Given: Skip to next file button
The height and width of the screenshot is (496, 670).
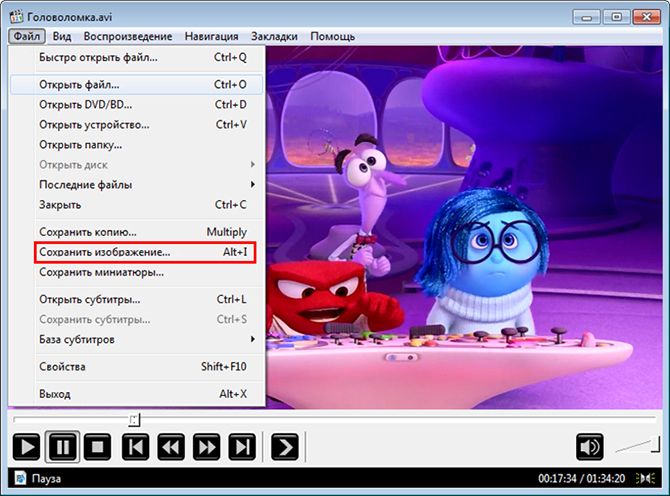Looking at the screenshot, I should (x=242, y=447).
